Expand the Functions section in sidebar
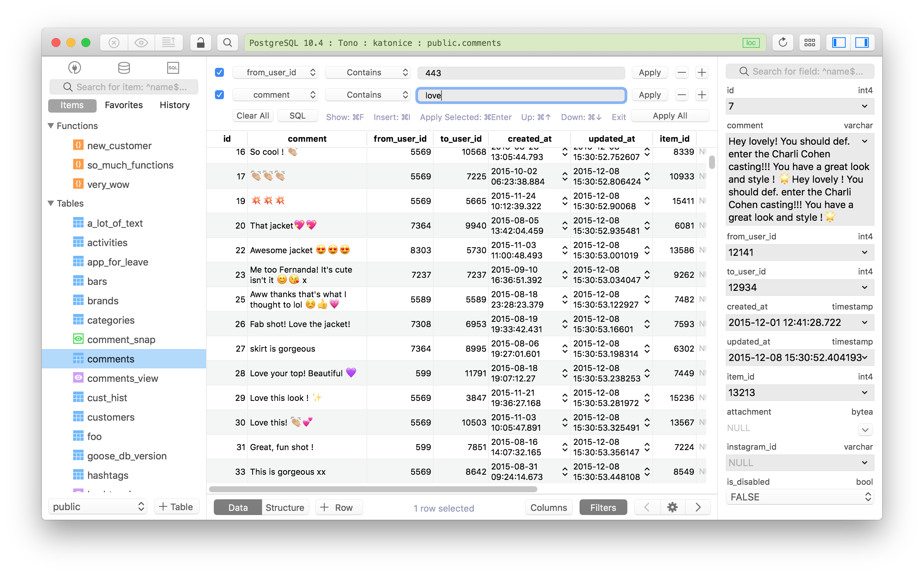924x575 pixels. tap(51, 126)
